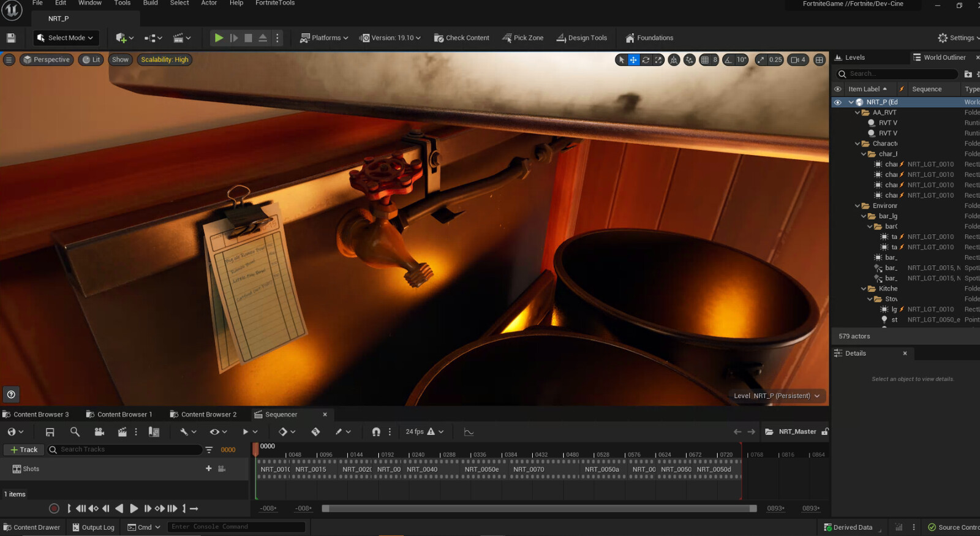
Task: Click the Check Content button
Action: pyautogui.click(x=461, y=38)
